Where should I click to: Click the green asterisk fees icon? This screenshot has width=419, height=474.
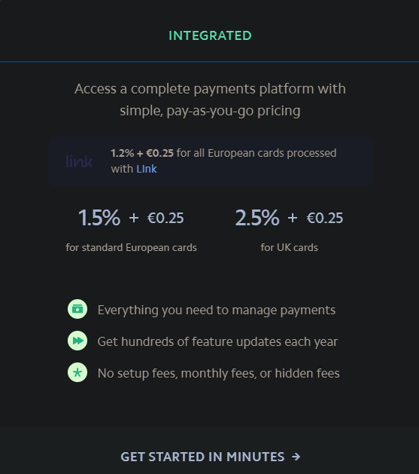click(x=77, y=372)
